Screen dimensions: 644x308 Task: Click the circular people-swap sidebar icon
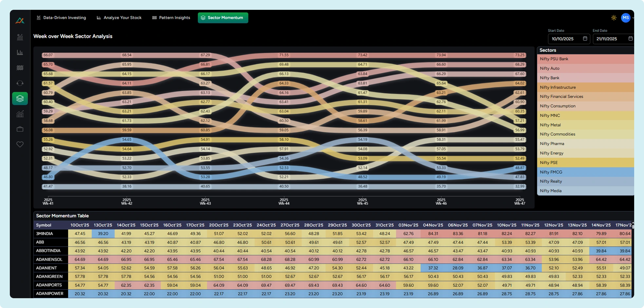(20, 83)
